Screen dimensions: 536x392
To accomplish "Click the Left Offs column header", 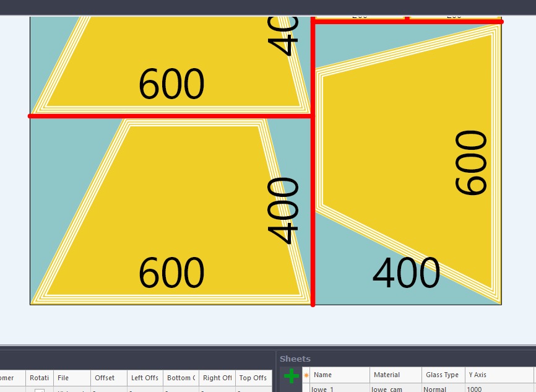I will click(145, 378).
